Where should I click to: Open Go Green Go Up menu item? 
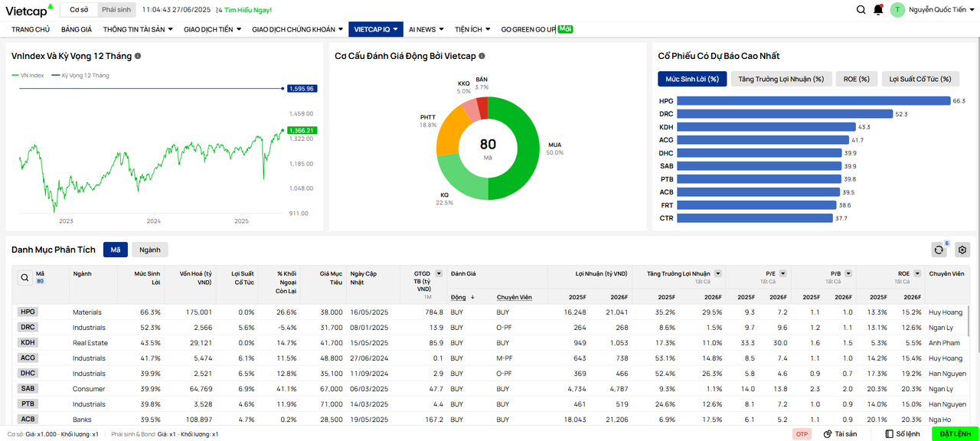click(x=537, y=29)
